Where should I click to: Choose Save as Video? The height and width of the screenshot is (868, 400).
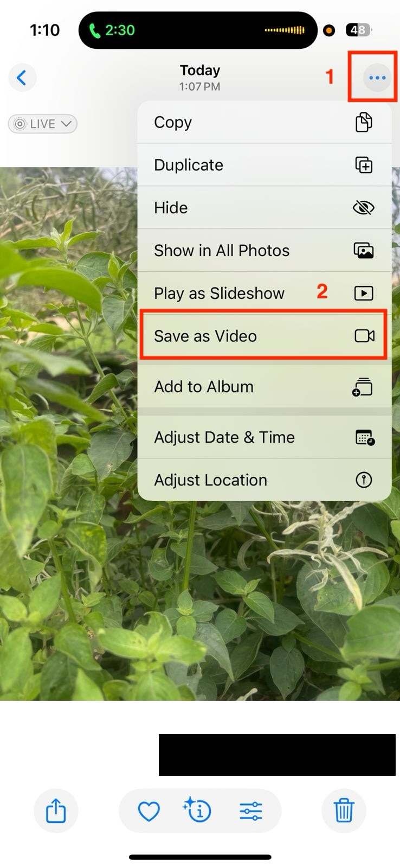(263, 336)
